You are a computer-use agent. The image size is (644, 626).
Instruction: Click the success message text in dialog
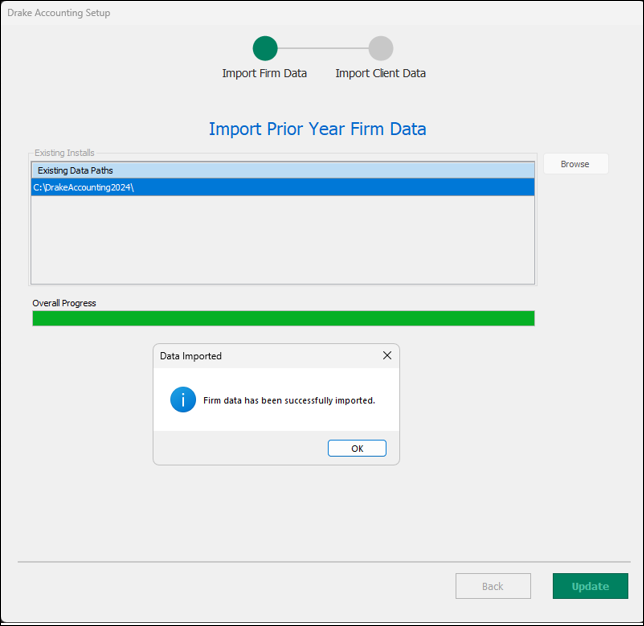click(x=289, y=400)
